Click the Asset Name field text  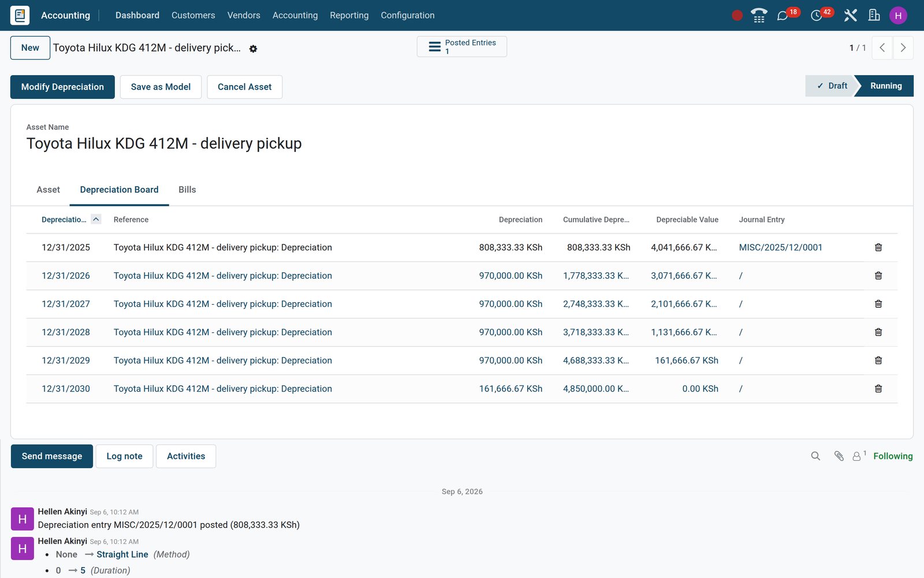tap(164, 143)
